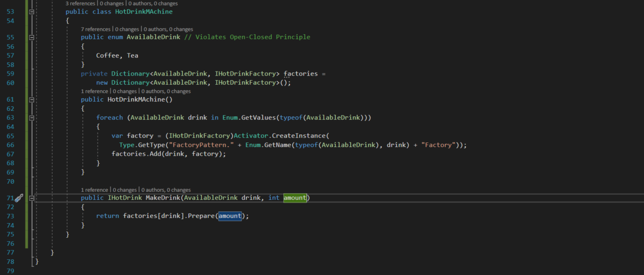
Task: Click '0 changes' CodeLens above the enum
Action: click(126, 29)
